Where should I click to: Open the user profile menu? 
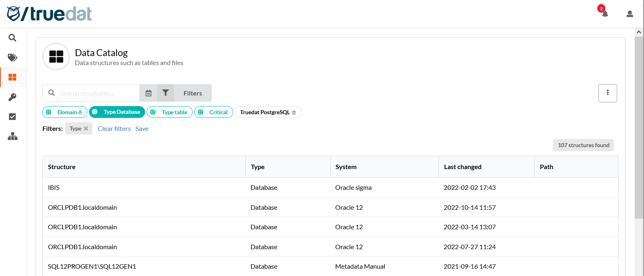coord(629,14)
